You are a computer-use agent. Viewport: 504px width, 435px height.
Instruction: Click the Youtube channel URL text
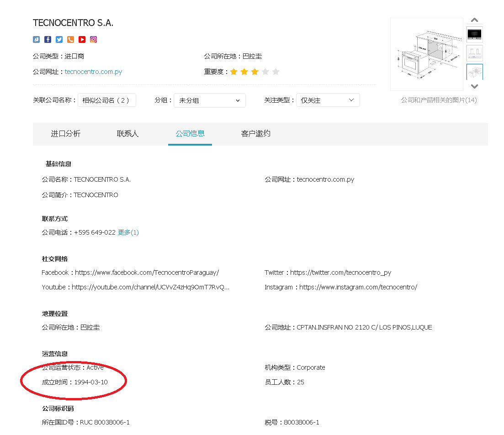(x=150, y=287)
